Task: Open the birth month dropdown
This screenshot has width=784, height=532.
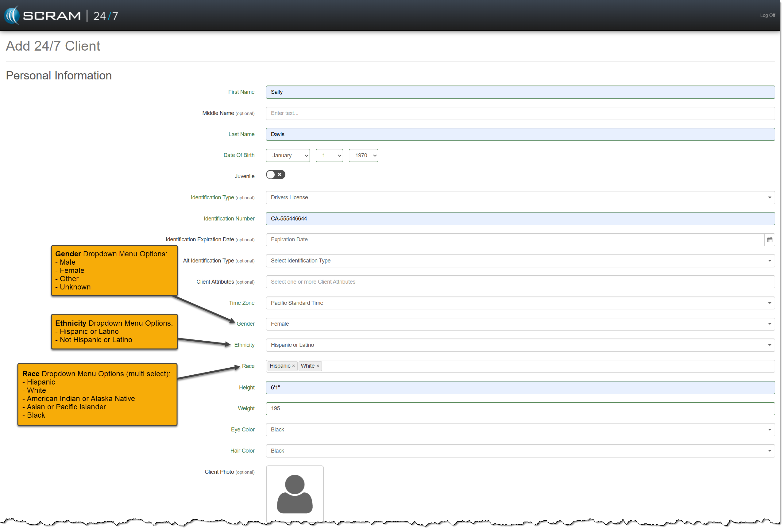Action: (x=288, y=155)
